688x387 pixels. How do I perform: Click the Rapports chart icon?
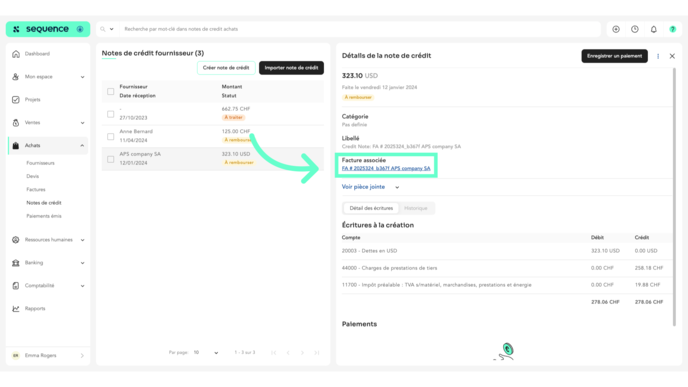(x=16, y=308)
